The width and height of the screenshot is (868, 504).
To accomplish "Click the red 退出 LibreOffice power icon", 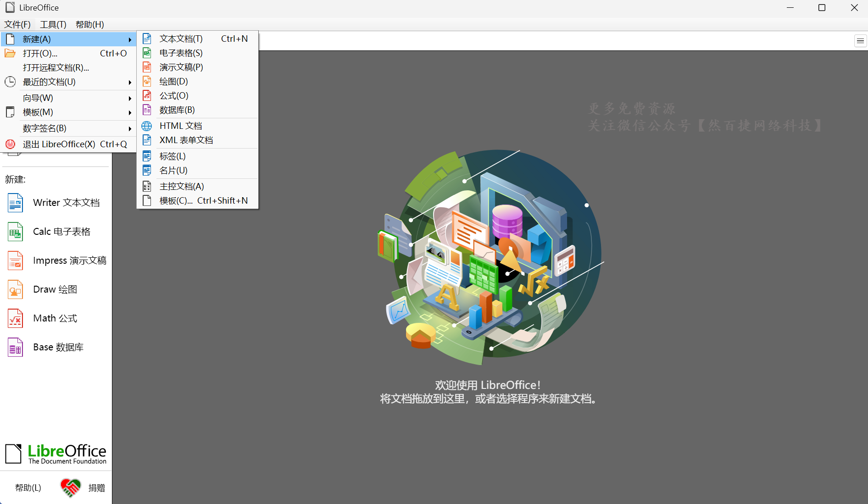I will (x=10, y=144).
